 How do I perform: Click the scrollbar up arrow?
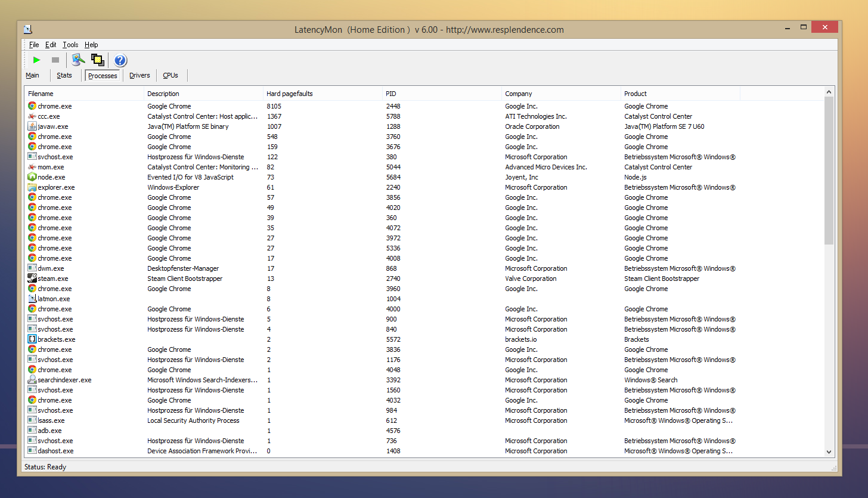pos(829,92)
